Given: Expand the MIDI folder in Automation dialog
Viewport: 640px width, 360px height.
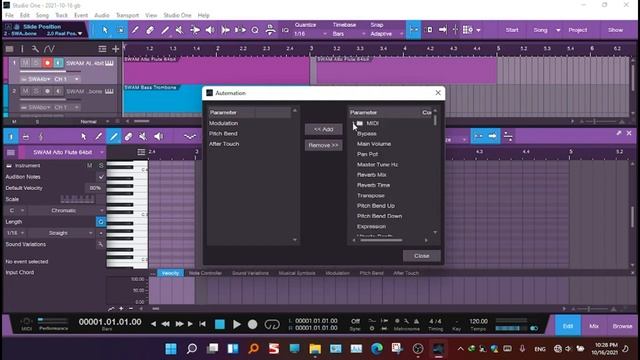Looking at the screenshot, I should [x=353, y=123].
